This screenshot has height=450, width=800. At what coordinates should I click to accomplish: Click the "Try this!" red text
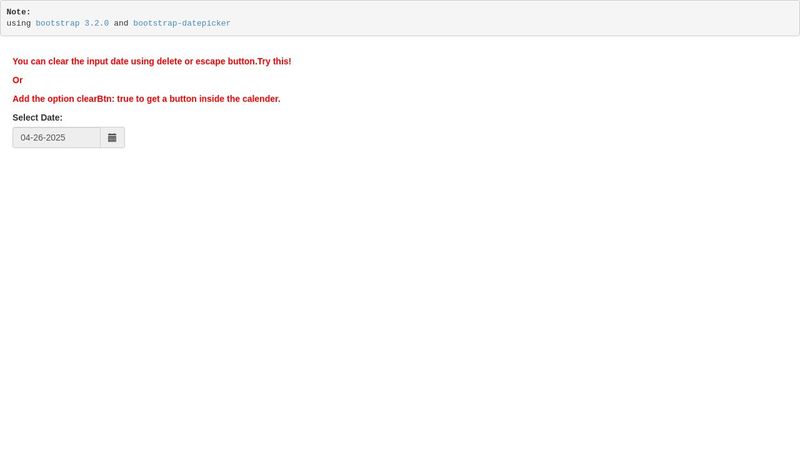[274, 61]
